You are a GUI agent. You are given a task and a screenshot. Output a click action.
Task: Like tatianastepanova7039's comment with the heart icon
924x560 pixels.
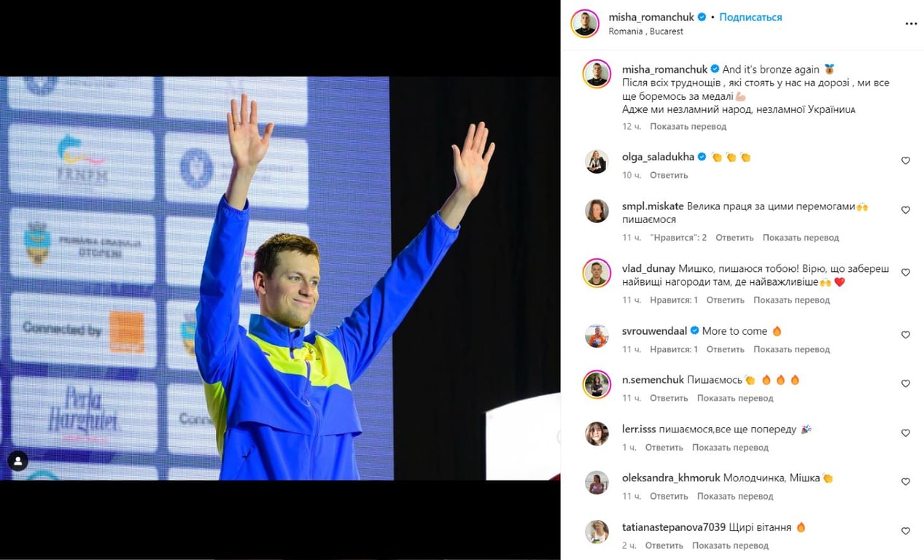(x=906, y=531)
